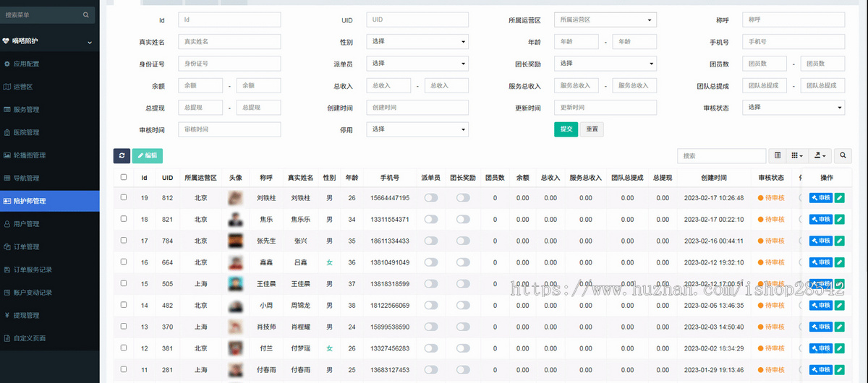Click the UID filter input field
The height and width of the screenshot is (383, 868).
(417, 20)
